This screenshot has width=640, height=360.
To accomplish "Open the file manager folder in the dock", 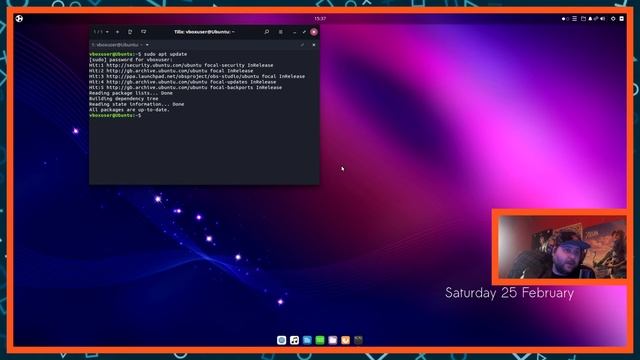I will (333, 340).
